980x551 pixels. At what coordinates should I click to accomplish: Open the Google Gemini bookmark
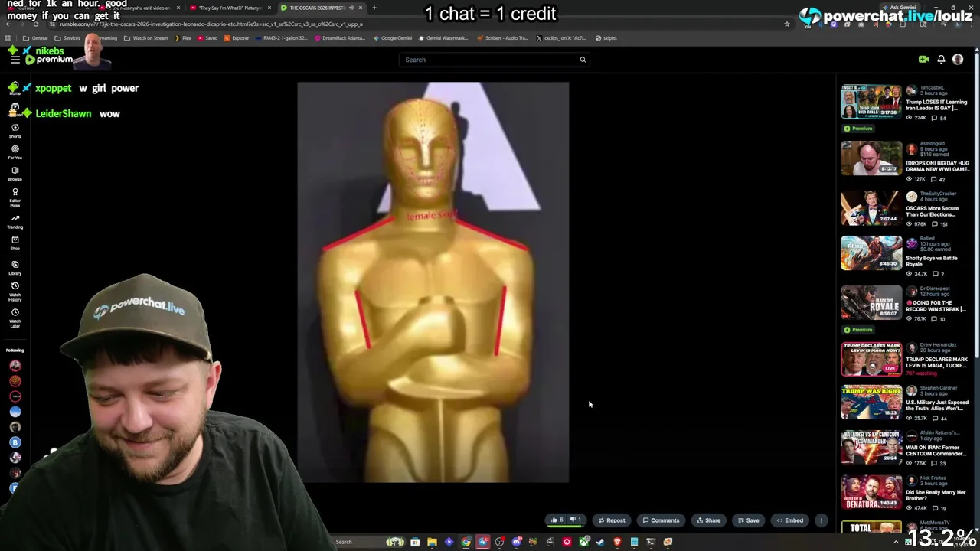pos(393,38)
